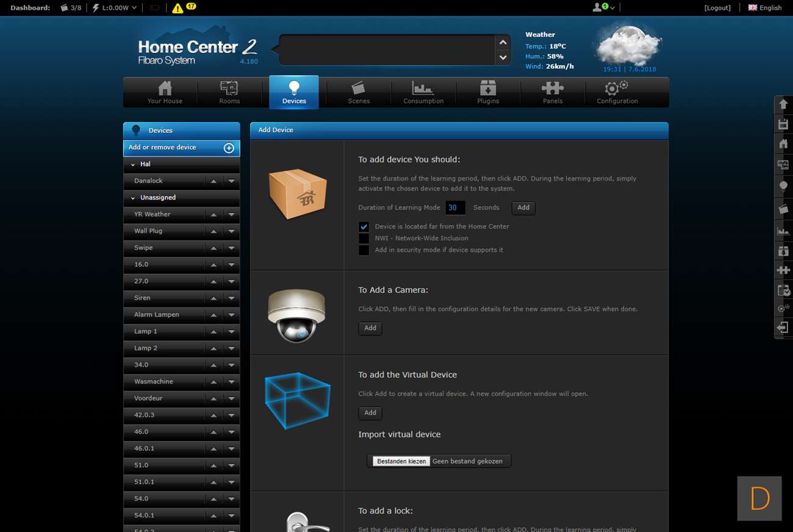Viewport: 793px width, 532px height.
Task: Open the YR Weather down arrow
Action: point(231,215)
